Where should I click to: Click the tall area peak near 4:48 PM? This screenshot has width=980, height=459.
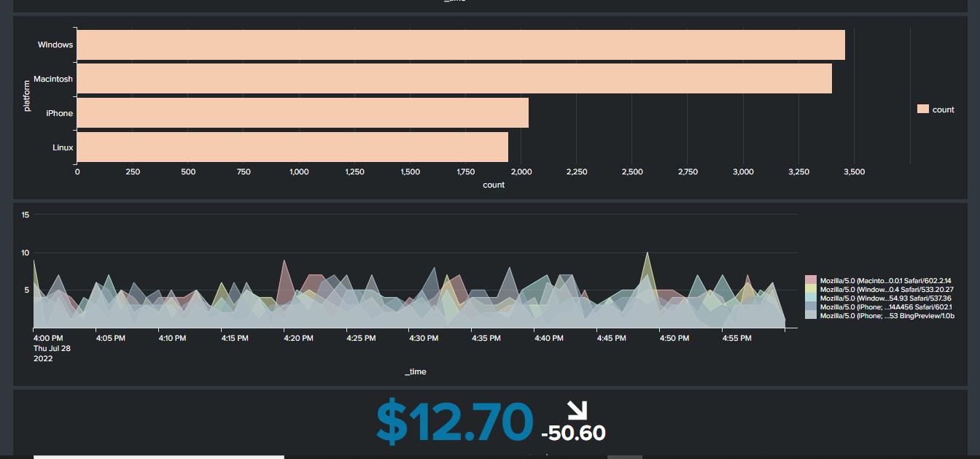pos(646,255)
